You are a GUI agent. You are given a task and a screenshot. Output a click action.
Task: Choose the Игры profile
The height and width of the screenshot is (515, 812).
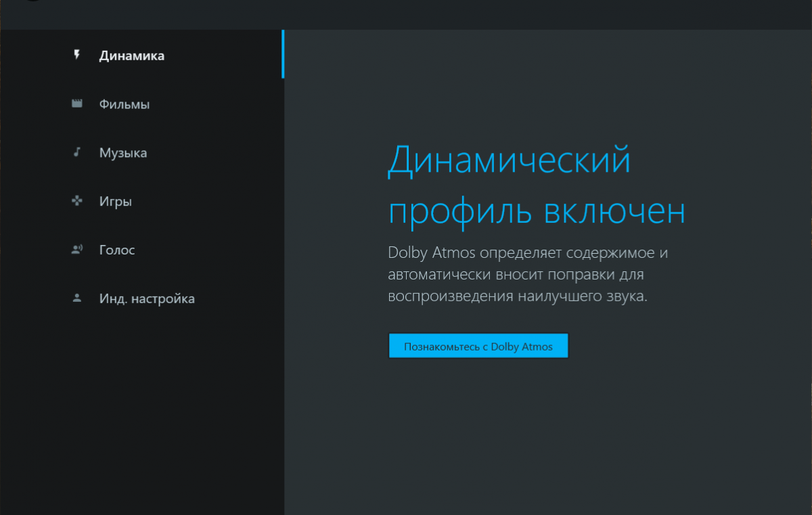coord(141,201)
